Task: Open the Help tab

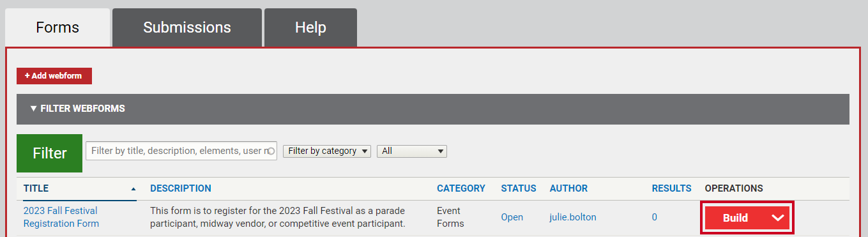Action: pos(310,27)
